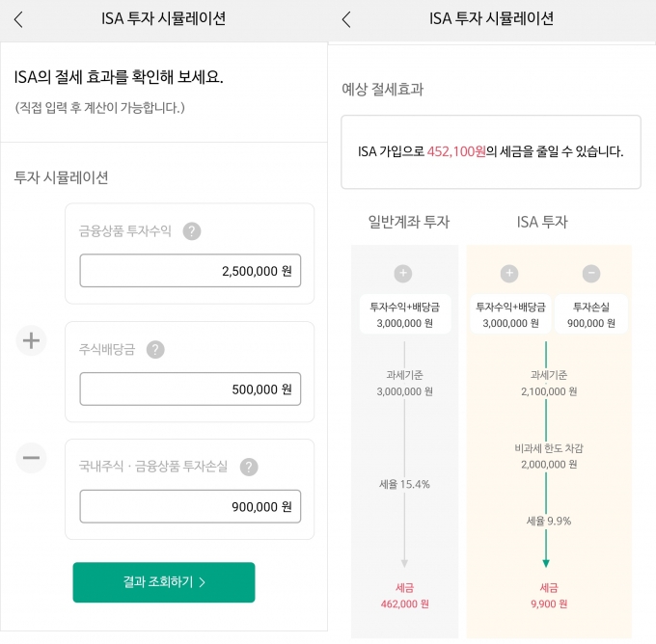
Task: Go back using left screen's back arrow
Action: (x=18, y=19)
